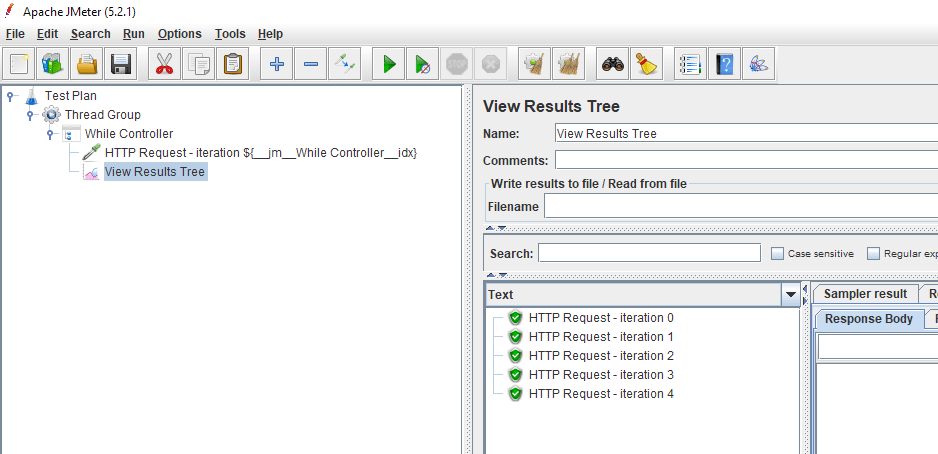
Task: Switch to the Sampler result tab
Action: pos(866,294)
